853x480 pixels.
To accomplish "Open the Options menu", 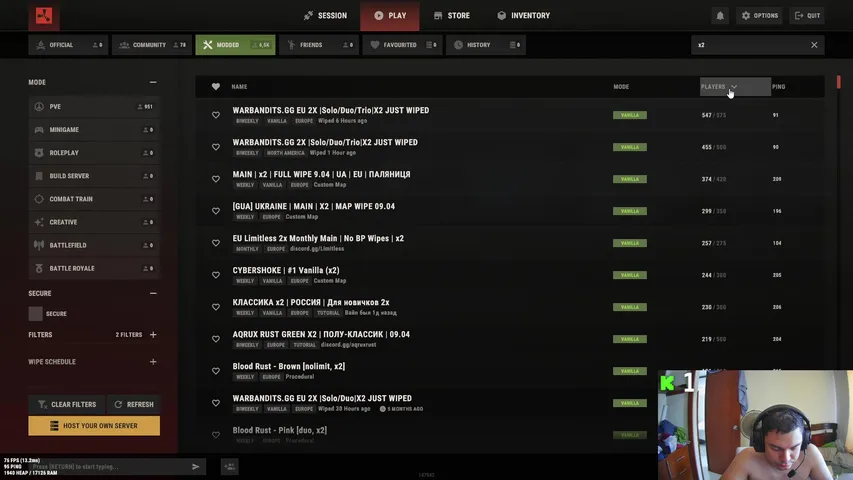I will coord(759,16).
